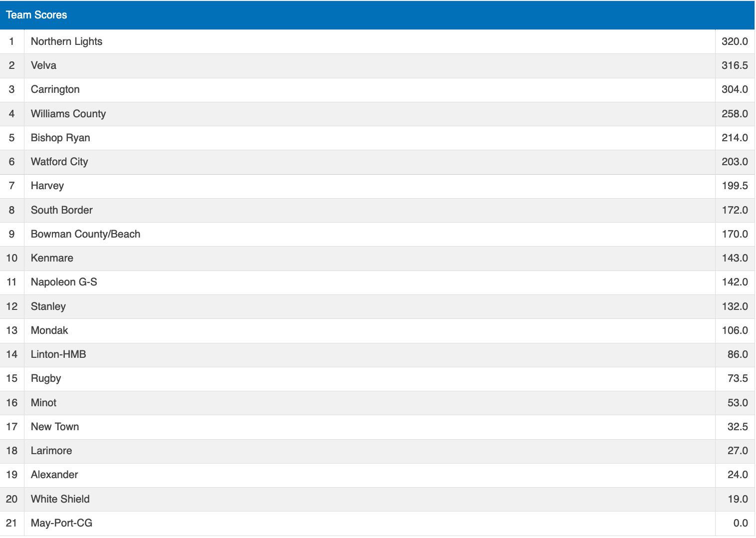Choose Watford City from team scores
Viewport: 756px width, 538px height.
59,162
